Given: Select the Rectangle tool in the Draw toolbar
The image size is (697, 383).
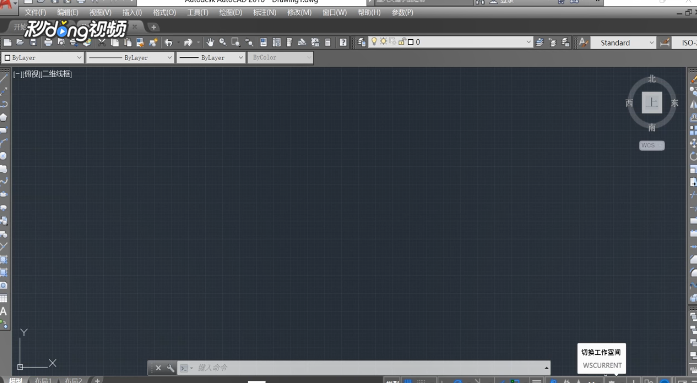Looking at the screenshot, I should (x=4, y=130).
